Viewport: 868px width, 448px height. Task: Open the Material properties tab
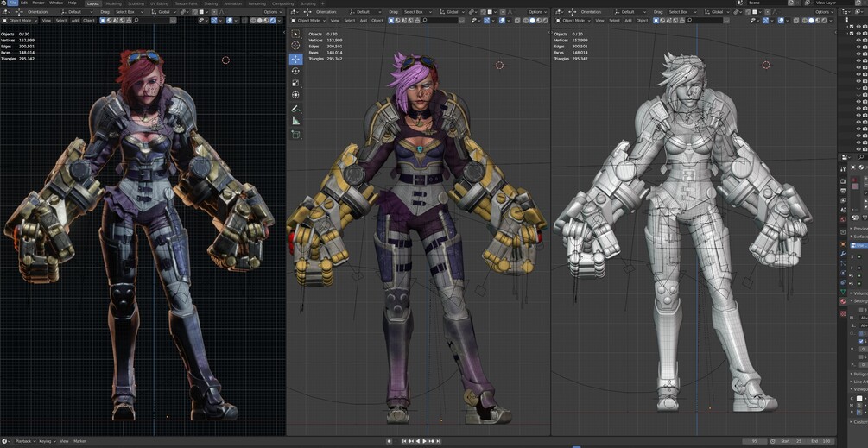pyautogui.click(x=843, y=301)
